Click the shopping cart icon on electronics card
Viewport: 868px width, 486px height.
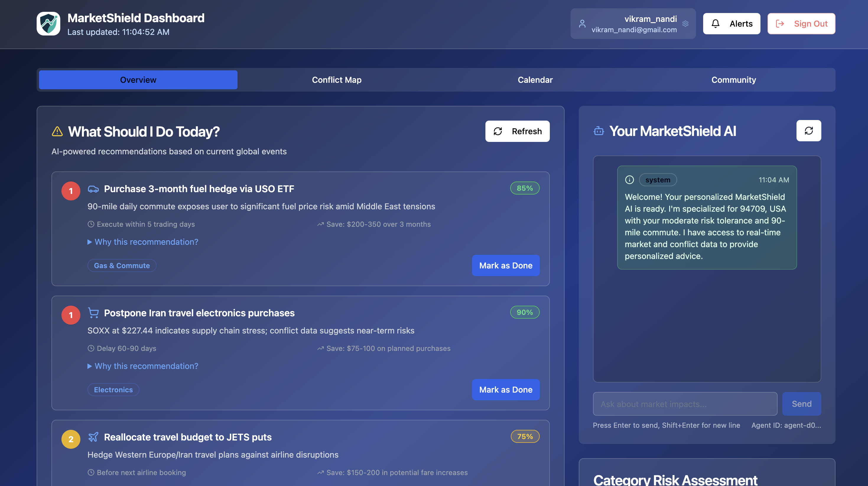tap(93, 313)
